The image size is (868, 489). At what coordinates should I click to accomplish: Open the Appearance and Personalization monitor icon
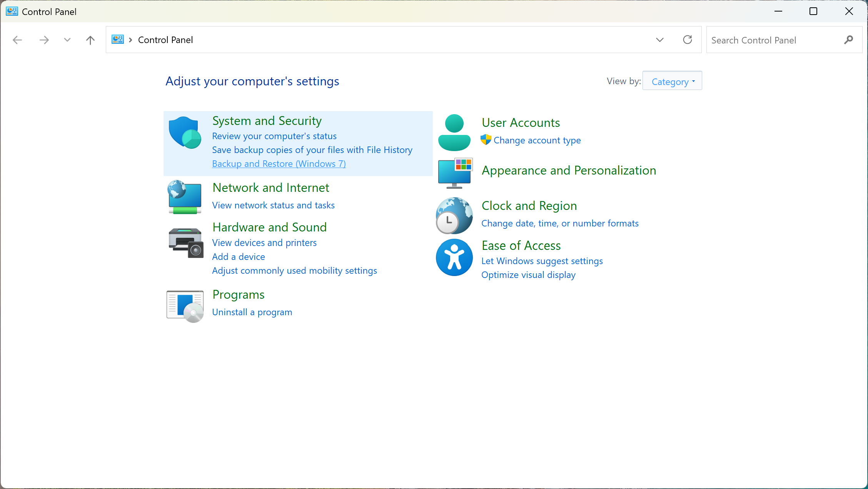455,173
